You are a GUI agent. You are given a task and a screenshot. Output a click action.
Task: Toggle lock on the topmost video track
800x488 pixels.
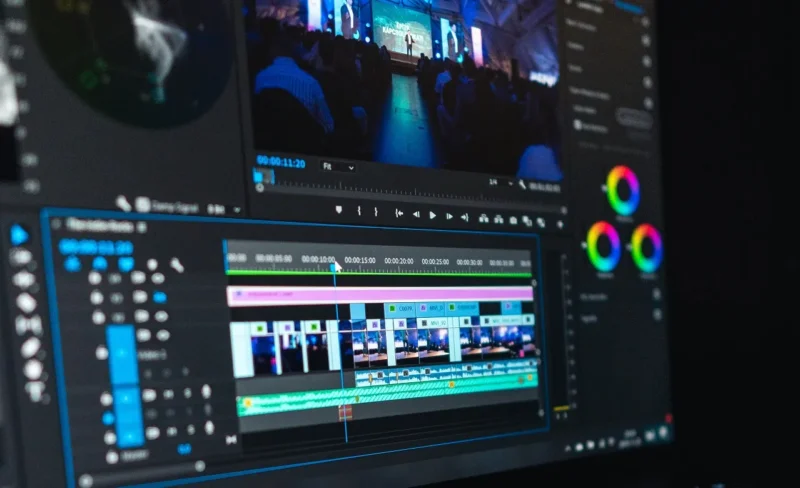[x=95, y=278]
